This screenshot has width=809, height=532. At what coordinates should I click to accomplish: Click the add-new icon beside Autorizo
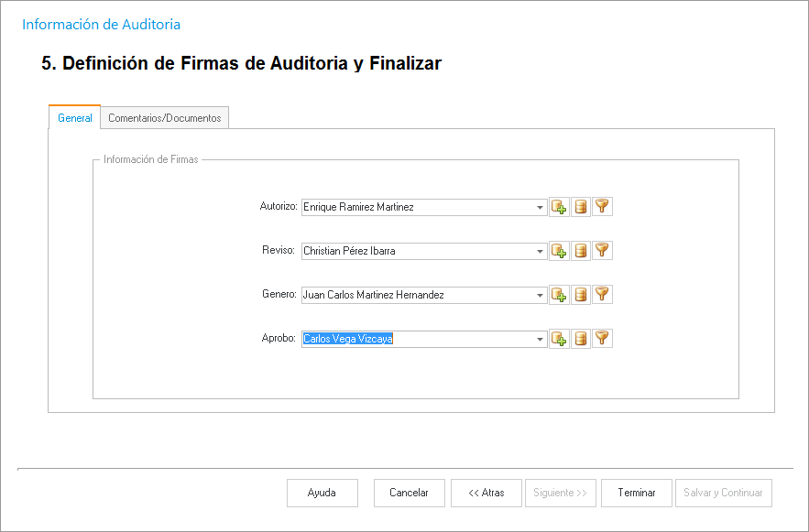coord(559,207)
